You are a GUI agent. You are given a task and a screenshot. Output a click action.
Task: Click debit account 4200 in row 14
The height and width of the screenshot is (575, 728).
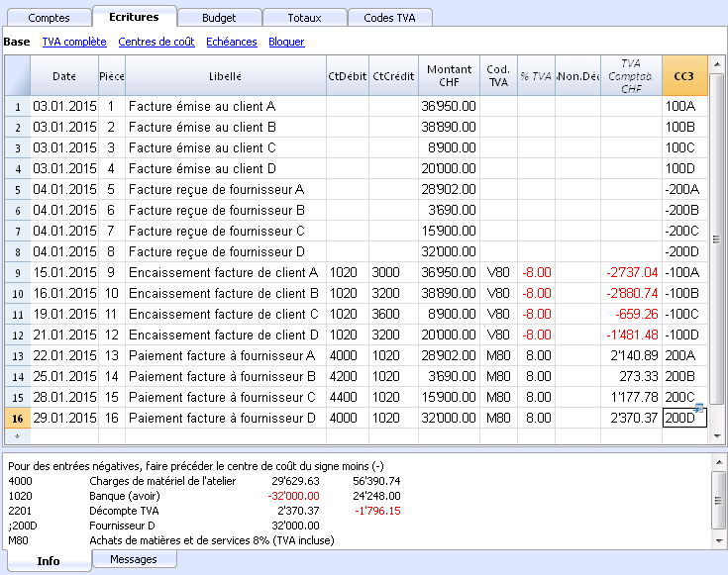tap(348, 376)
